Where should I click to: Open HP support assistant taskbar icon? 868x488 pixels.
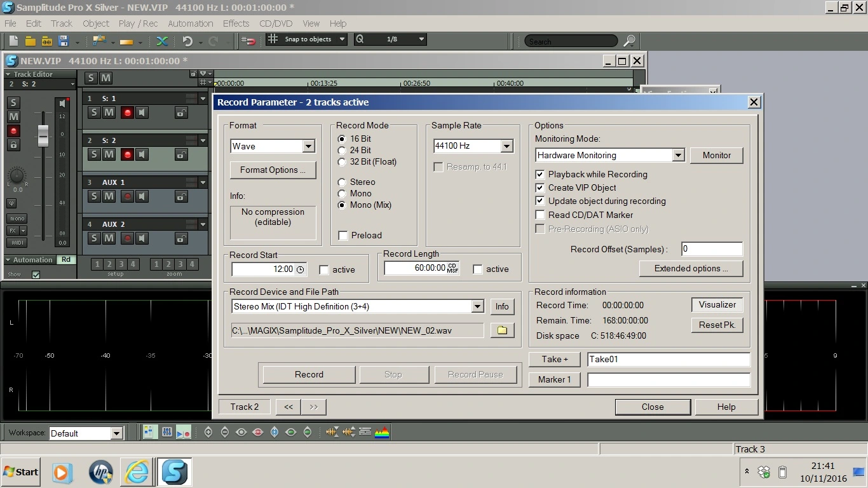100,472
